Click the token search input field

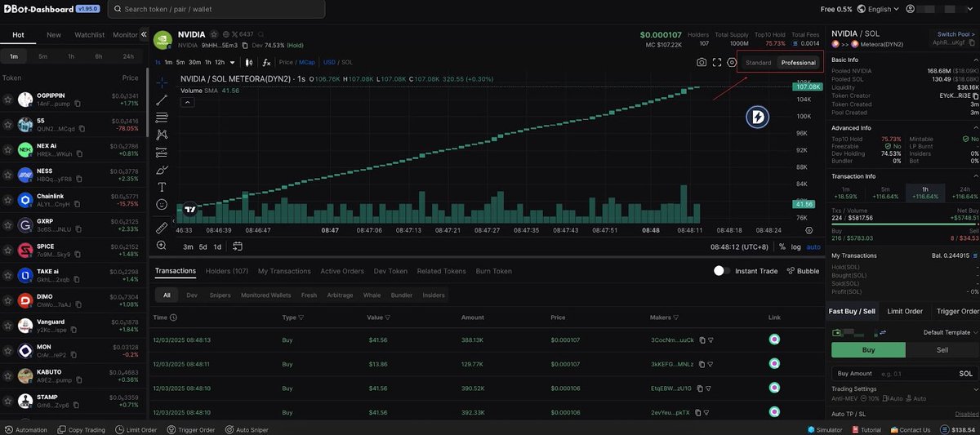[x=215, y=9]
